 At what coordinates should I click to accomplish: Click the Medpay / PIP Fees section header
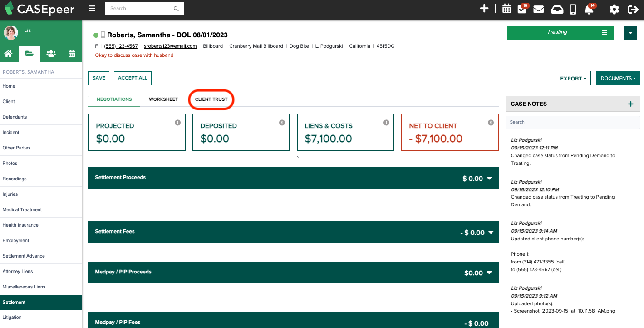click(294, 320)
